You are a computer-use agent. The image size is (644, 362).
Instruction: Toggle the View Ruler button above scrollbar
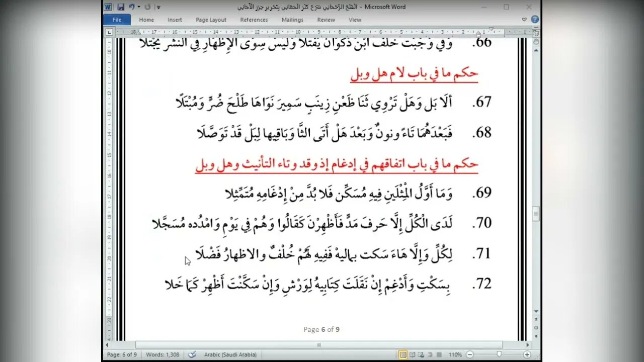pos(536,33)
